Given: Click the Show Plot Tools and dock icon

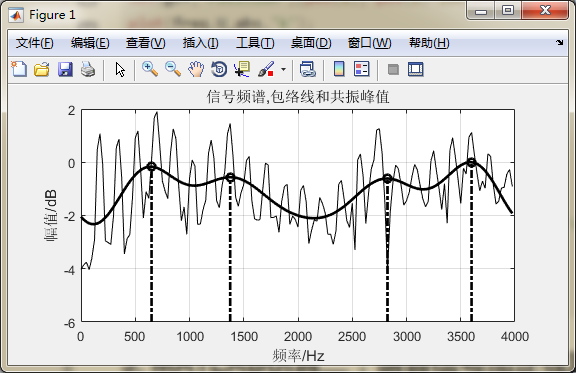Looking at the screenshot, I should (415, 69).
